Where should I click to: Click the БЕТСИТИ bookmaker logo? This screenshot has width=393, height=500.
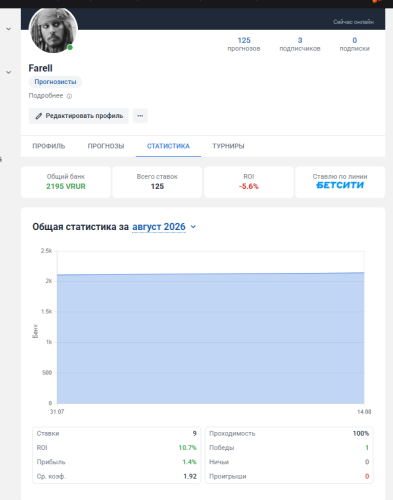(340, 185)
